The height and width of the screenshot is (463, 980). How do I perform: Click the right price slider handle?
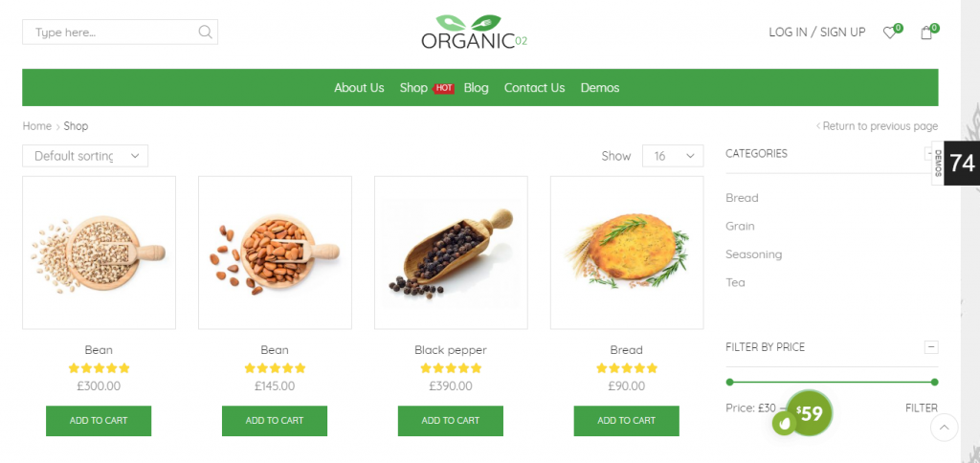[x=934, y=382]
